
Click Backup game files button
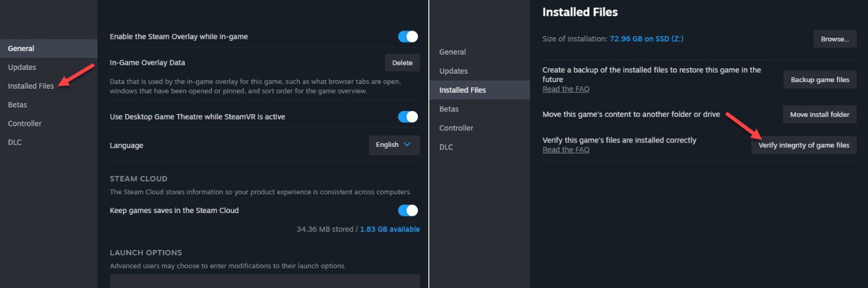coord(820,79)
